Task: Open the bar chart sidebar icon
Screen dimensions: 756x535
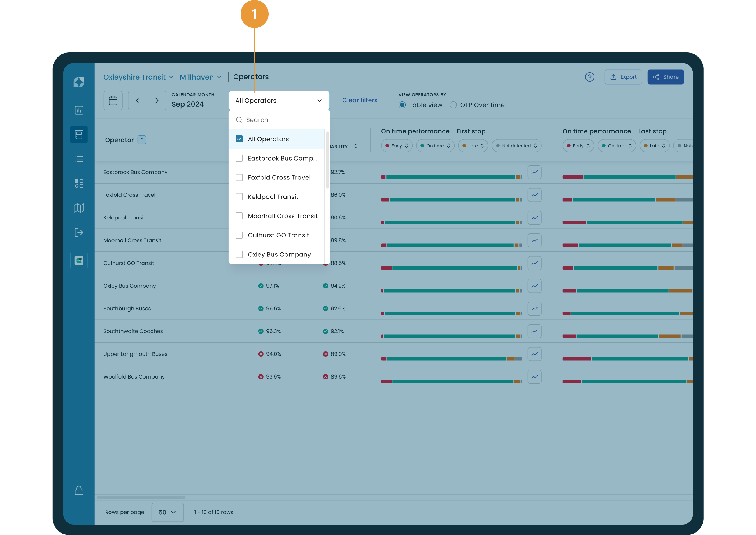Action: click(79, 110)
